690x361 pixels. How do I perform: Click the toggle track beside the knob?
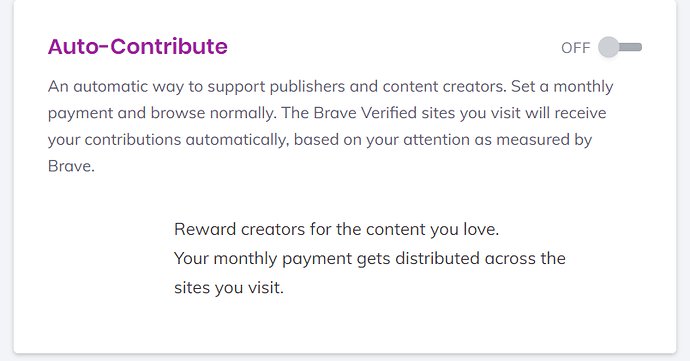631,47
